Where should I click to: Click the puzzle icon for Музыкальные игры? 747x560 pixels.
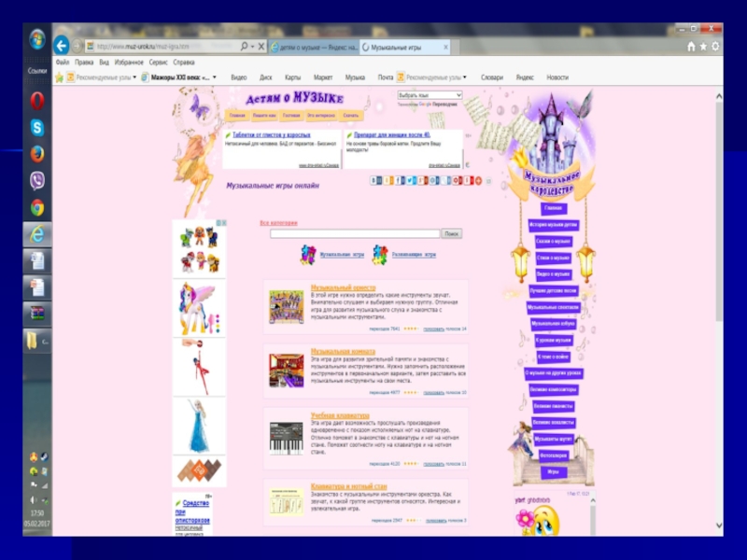307,254
